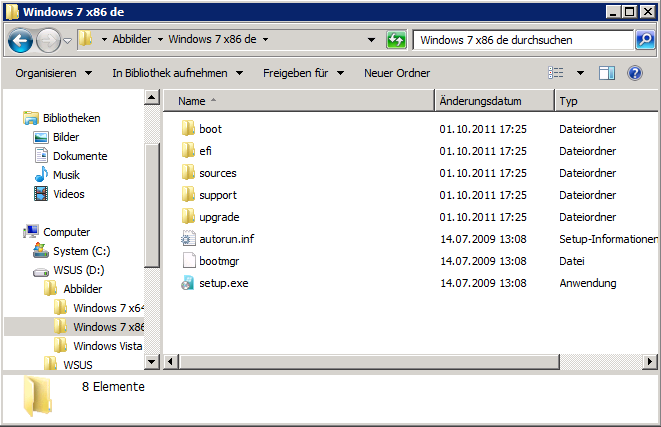This screenshot has height=427, width=661.
Task: Select the setup.exe application icon
Action: [188, 282]
